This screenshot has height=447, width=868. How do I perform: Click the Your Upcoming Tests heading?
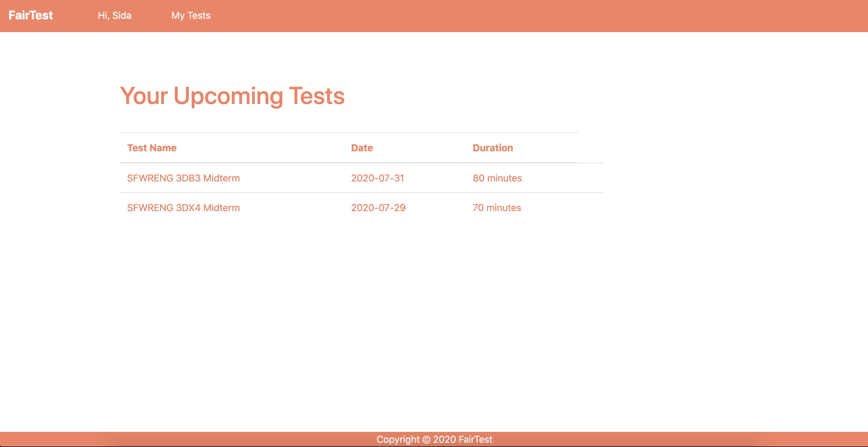click(x=232, y=96)
